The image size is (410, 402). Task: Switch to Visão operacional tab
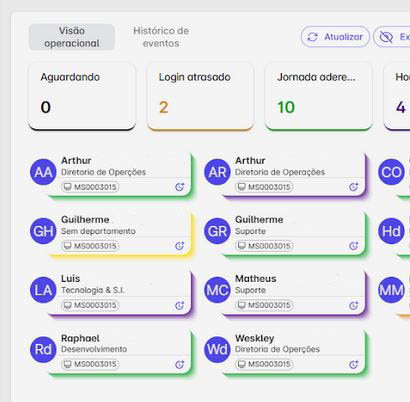click(72, 37)
